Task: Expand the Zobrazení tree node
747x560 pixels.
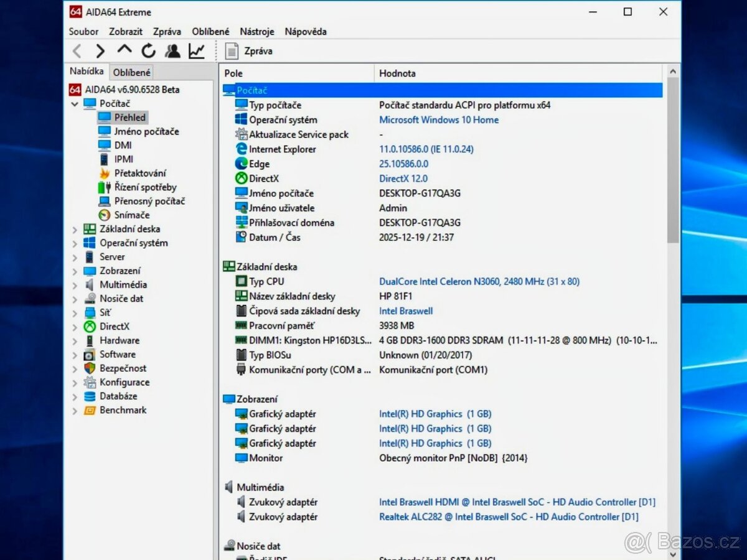Action: pyautogui.click(x=75, y=271)
